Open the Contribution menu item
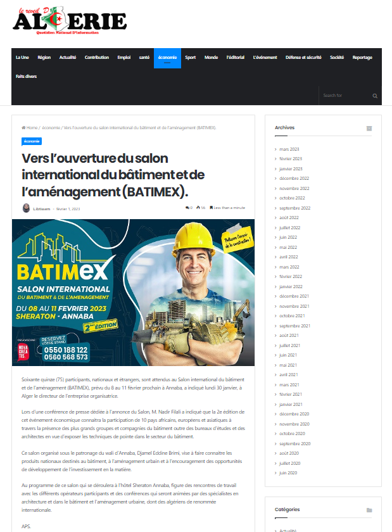Image resolution: width=392 pixels, height=532 pixels. (x=97, y=58)
